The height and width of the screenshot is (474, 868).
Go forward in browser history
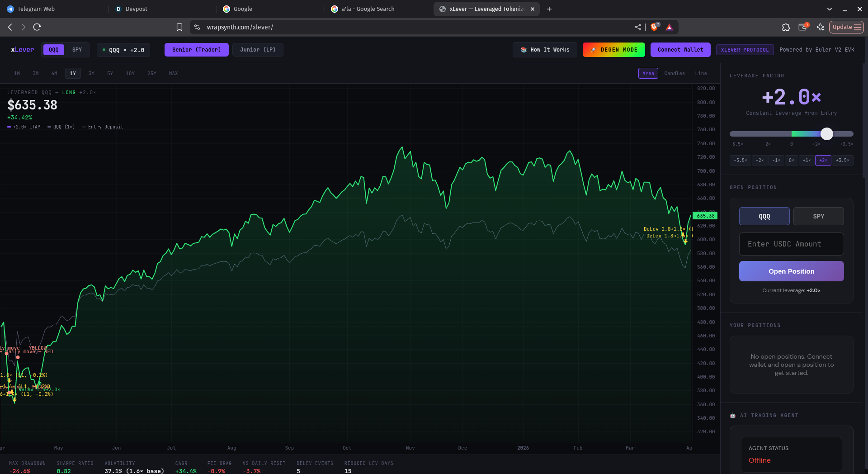(24, 27)
